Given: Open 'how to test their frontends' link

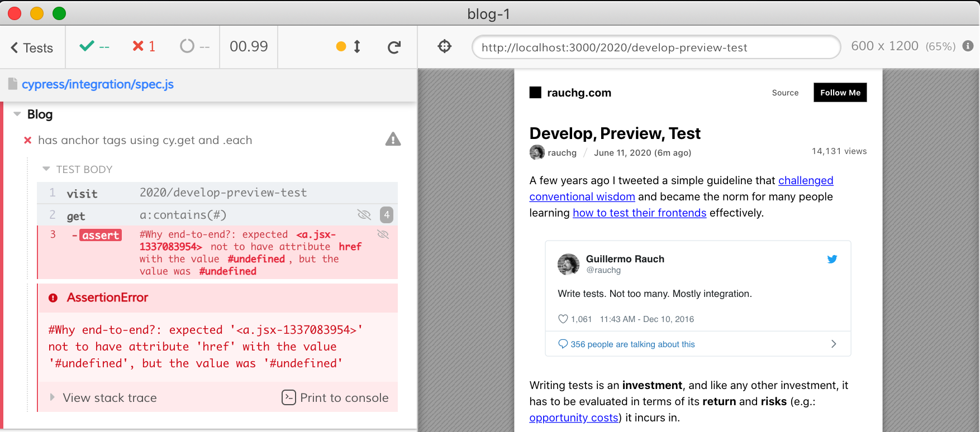Looking at the screenshot, I should [x=640, y=213].
